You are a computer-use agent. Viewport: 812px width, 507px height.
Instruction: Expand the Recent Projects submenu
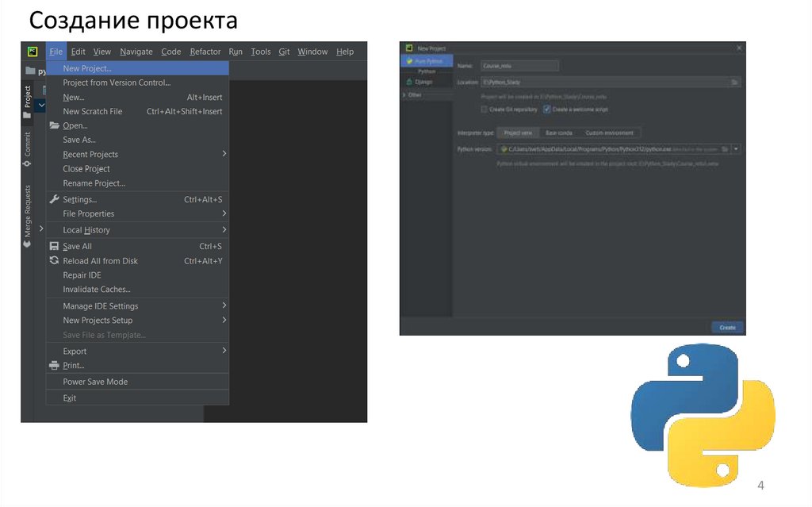pyautogui.click(x=224, y=153)
